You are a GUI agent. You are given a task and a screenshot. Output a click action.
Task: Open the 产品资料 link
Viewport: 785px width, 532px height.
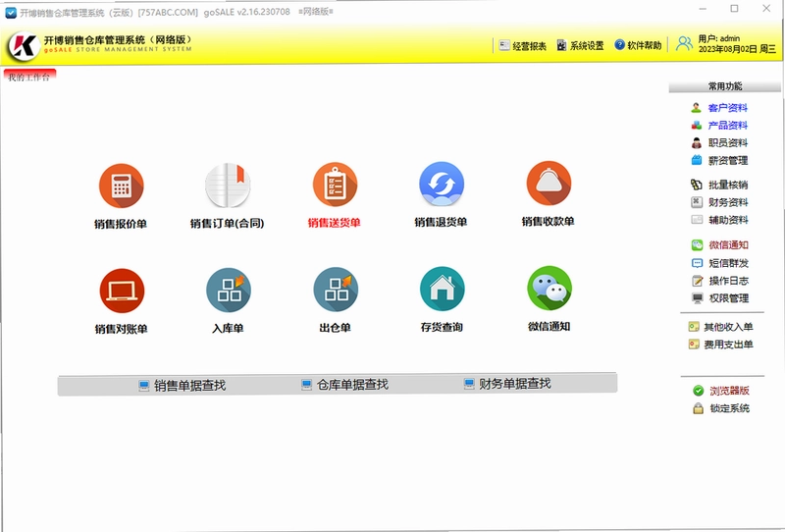(727, 126)
